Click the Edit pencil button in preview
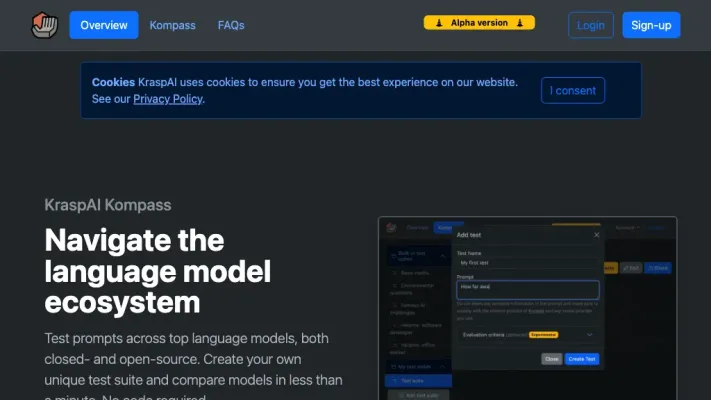This screenshot has width=711, height=400. click(x=631, y=268)
